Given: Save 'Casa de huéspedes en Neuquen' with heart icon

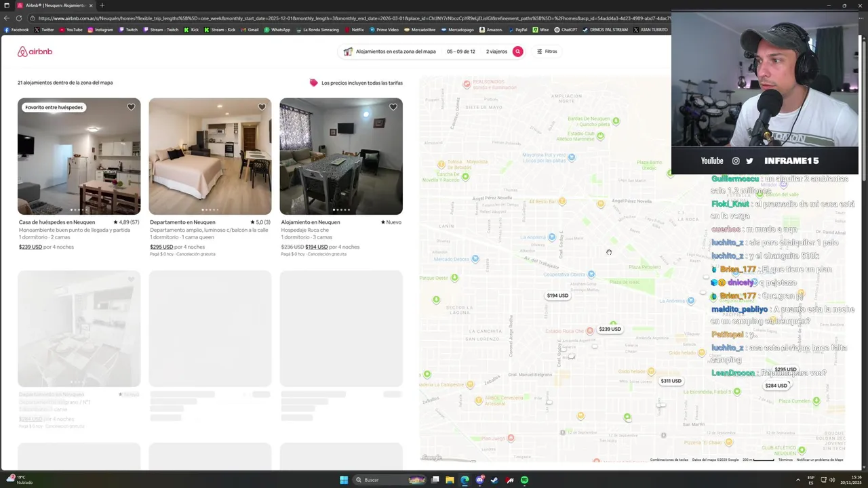Looking at the screenshot, I should click(131, 107).
